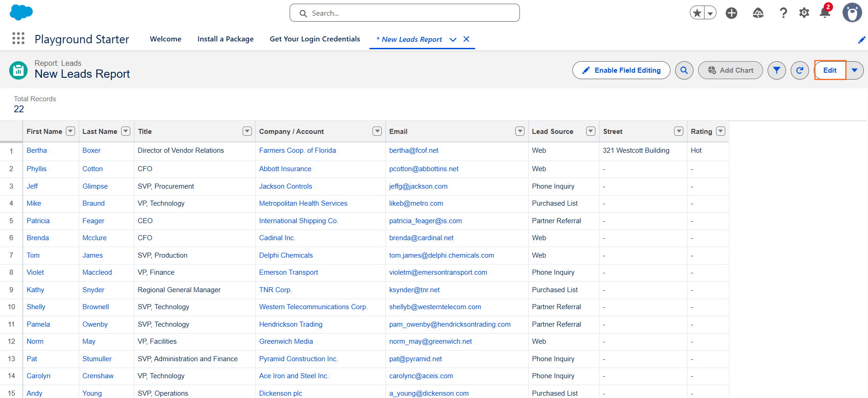Click the refresh report icon
Viewport: 868px width, 398px height.
[x=800, y=70]
